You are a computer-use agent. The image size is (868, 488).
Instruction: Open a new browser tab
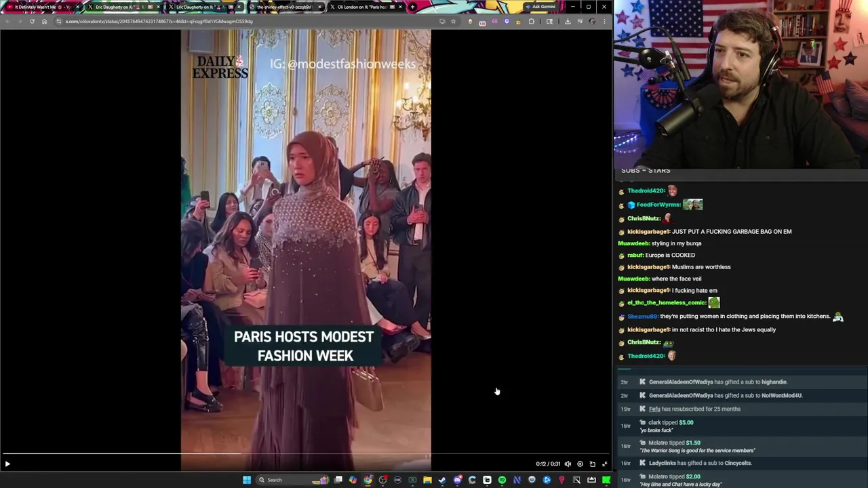click(x=412, y=7)
